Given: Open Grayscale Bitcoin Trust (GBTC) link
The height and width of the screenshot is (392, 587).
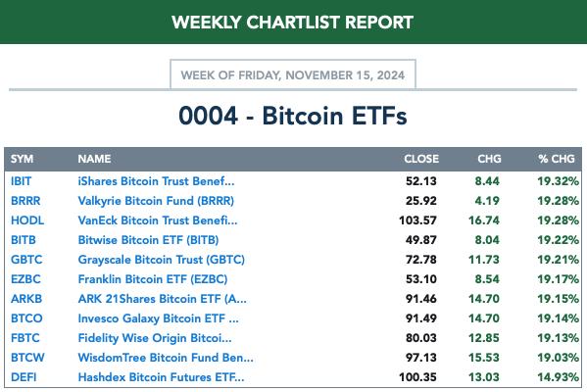Looking at the screenshot, I should pos(162,260).
